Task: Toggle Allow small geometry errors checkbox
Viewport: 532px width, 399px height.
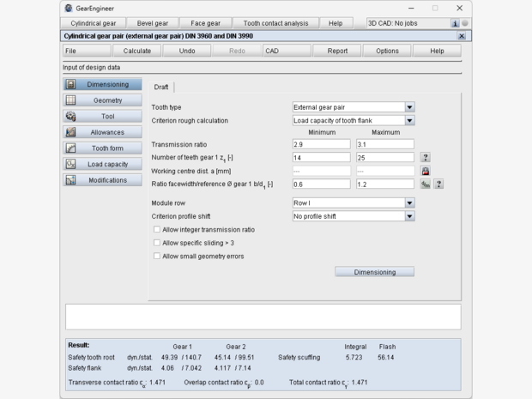Action: click(157, 256)
